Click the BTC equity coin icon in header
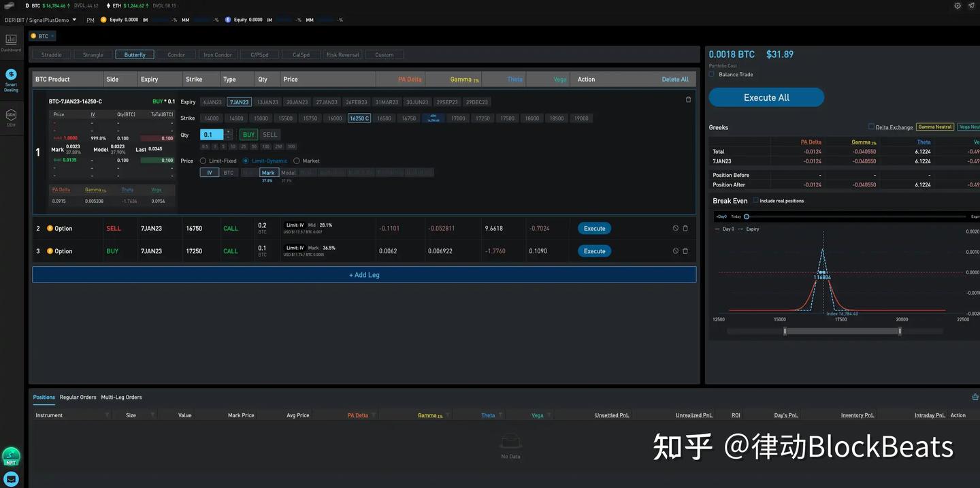The height and width of the screenshot is (488, 980). coord(103,20)
